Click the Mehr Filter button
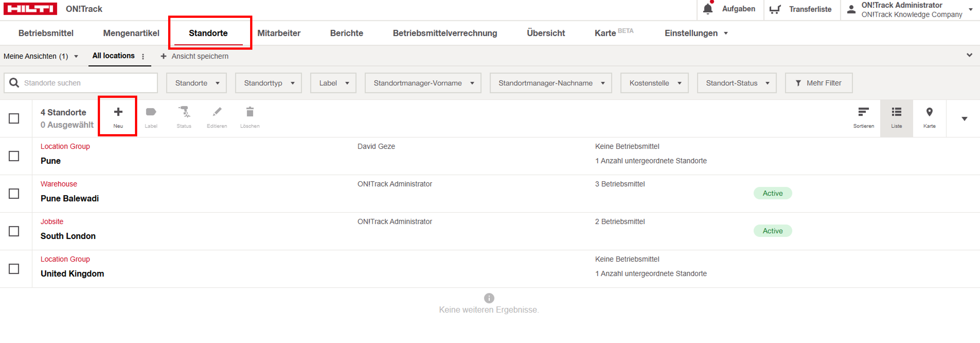 pos(819,83)
